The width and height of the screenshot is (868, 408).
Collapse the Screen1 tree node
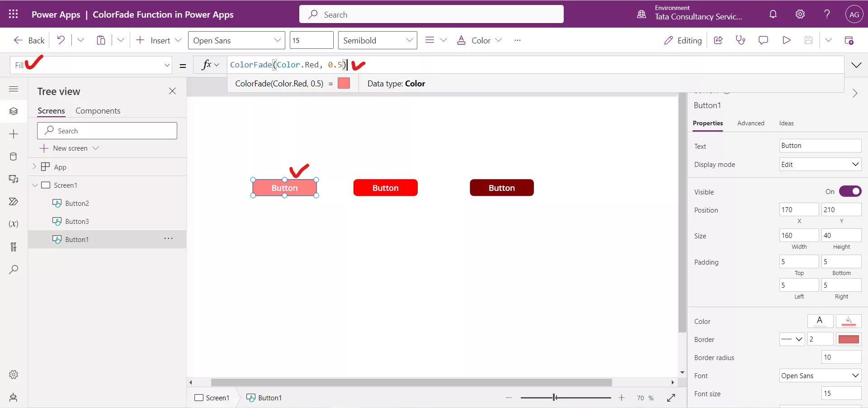pos(35,185)
